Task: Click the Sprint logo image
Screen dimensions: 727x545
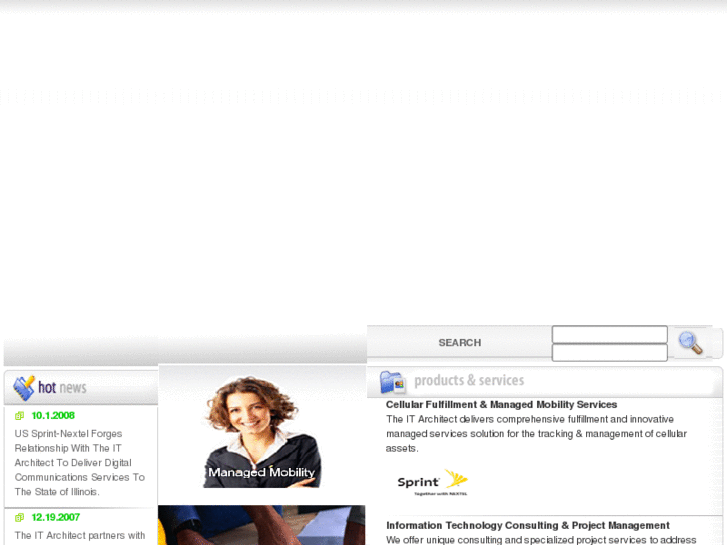Action: (432, 482)
